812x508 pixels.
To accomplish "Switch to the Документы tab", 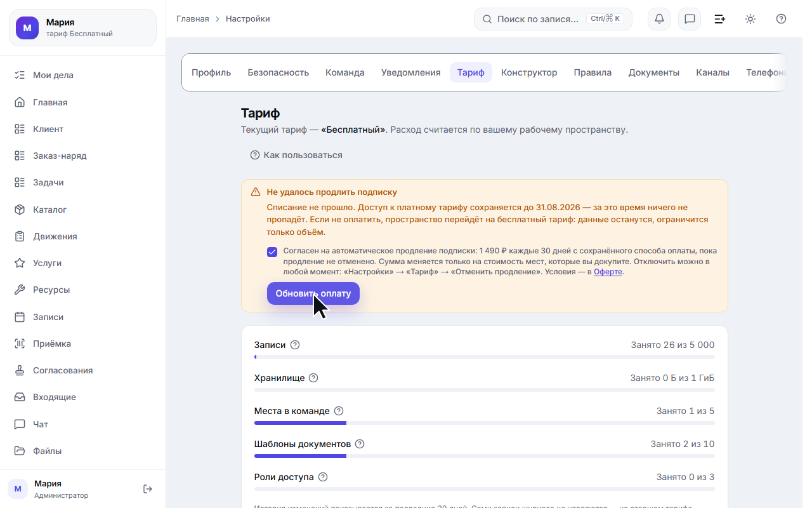I will (x=654, y=72).
